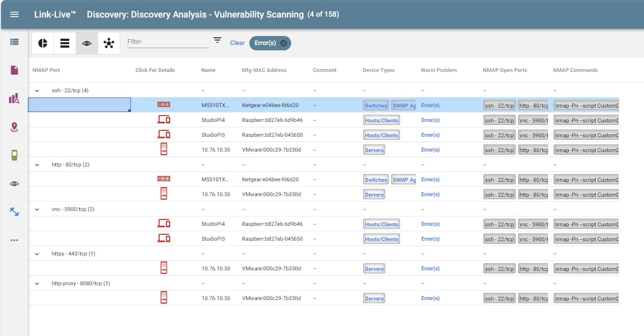Viewport: 644px width, 336px height.
Task: Collapse the vnc - 5900/tcp group
Action: [37, 209]
